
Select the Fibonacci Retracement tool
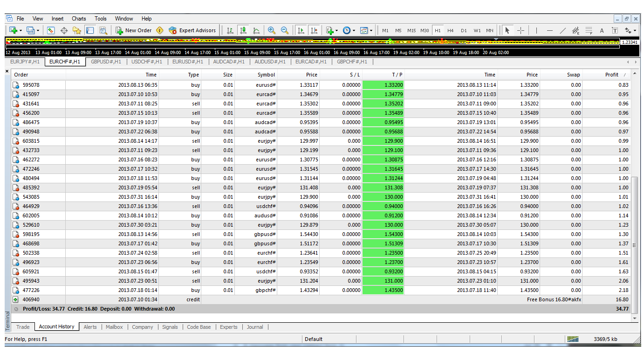point(589,30)
